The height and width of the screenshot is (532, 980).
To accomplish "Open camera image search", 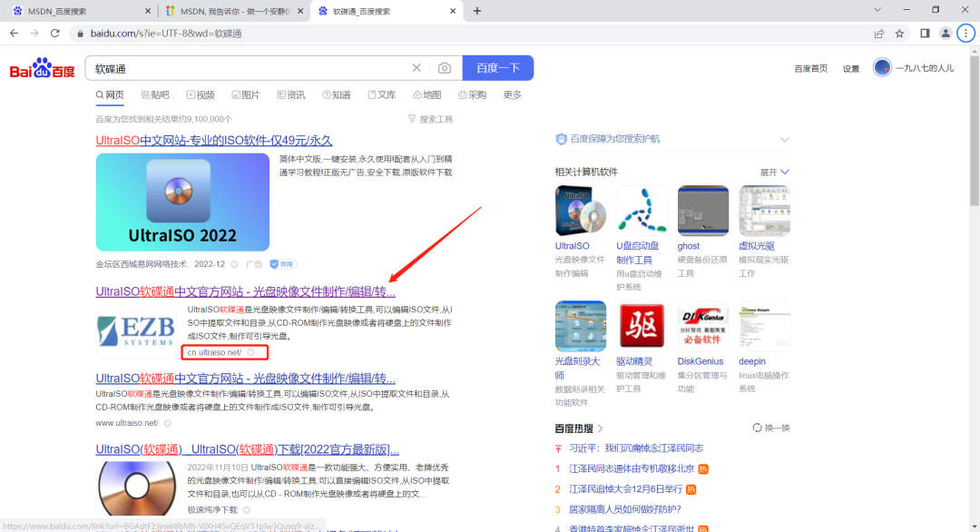I will [445, 68].
